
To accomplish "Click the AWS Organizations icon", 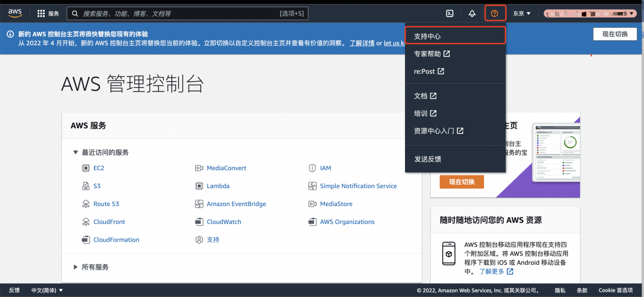I will click(x=312, y=222).
